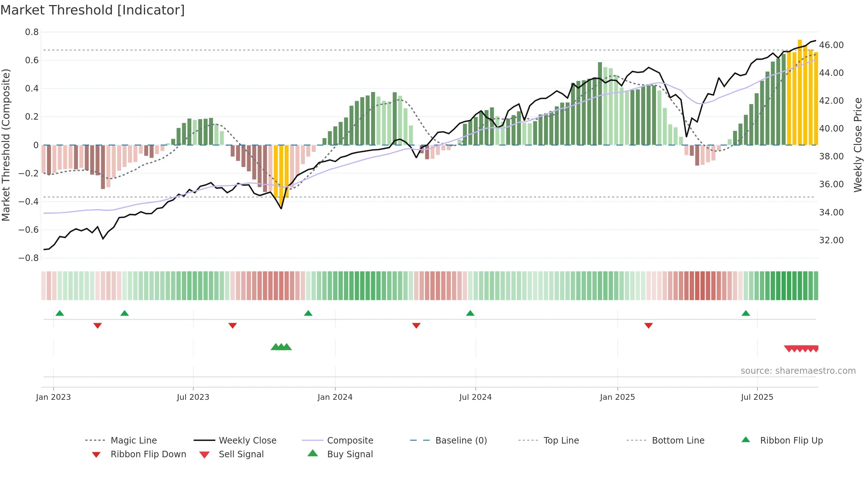Click the ribbon flip down marker after Jan 2025

point(648,326)
